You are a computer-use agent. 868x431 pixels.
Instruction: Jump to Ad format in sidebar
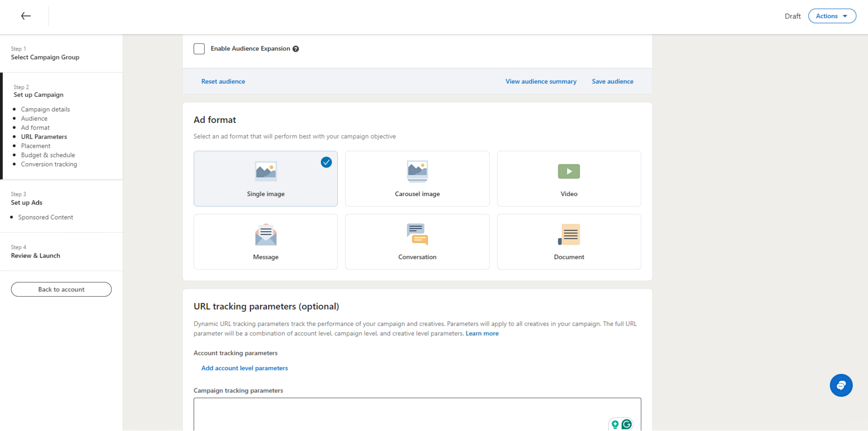[35, 128]
